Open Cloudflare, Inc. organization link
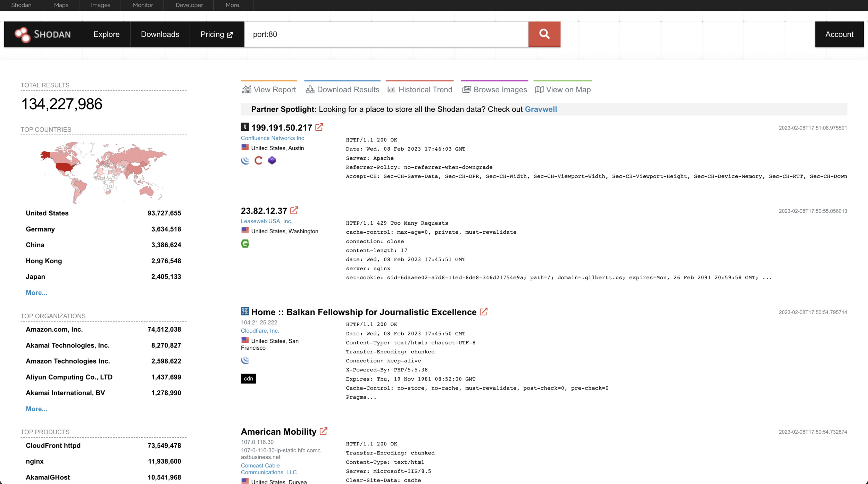Screen dimensions: 868x484 coord(260,331)
